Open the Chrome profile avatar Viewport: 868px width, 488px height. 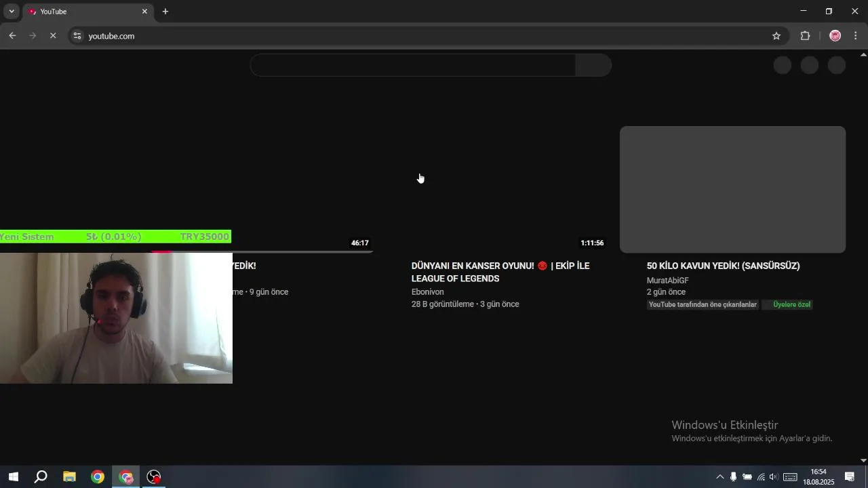pyautogui.click(x=835, y=36)
